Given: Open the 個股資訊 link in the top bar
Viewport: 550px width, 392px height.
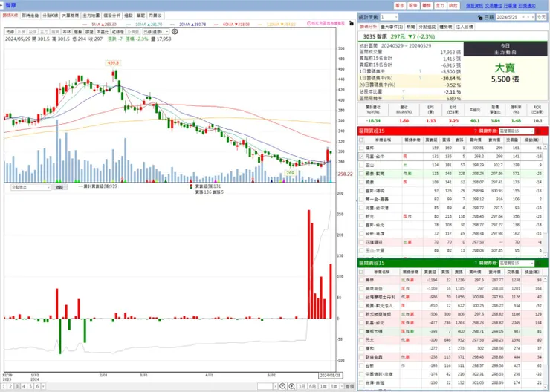Looking at the screenshot, I should tap(474, 6).
